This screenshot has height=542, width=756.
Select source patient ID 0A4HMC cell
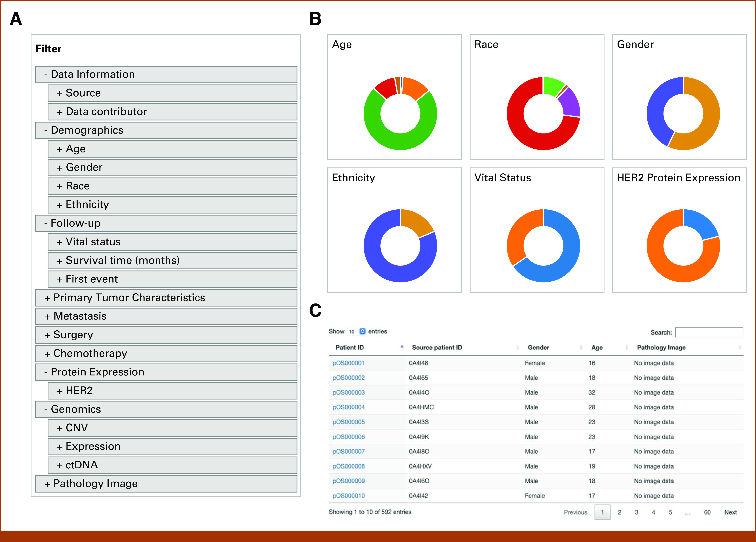(x=421, y=407)
